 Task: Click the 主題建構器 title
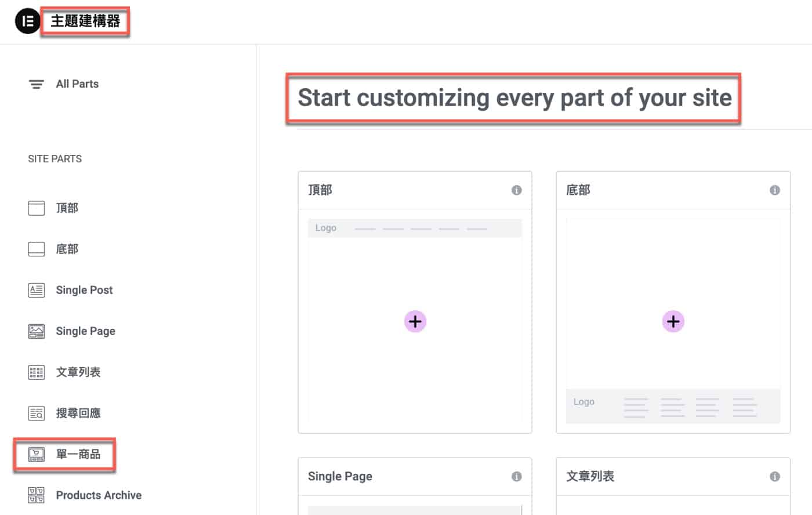click(85, 21)
